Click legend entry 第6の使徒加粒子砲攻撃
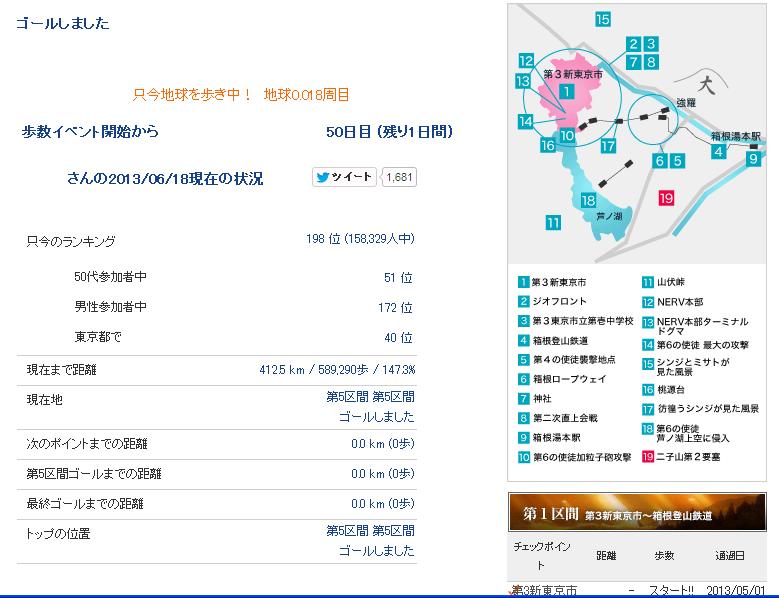This screenshot has height=598, width=779. click(575, 457)
